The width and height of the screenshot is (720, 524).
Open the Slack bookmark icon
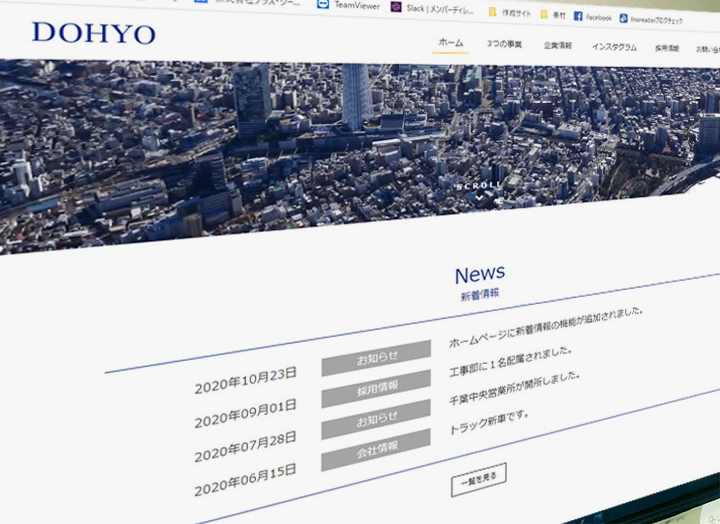(396, 7)
